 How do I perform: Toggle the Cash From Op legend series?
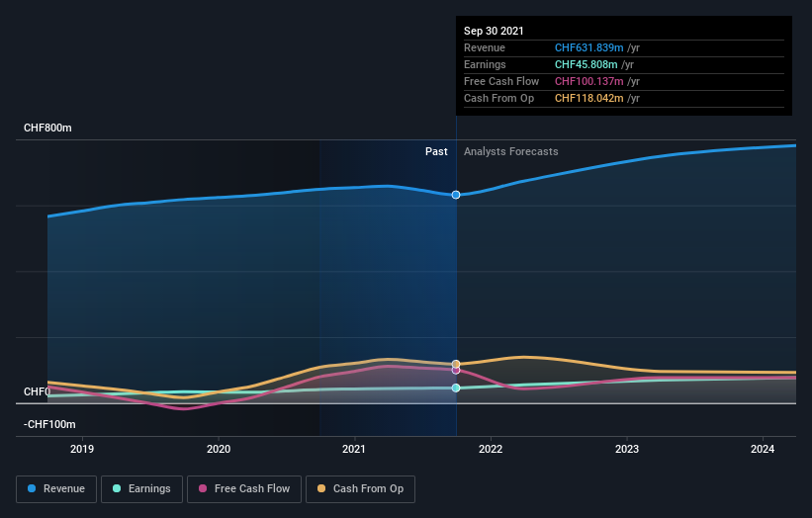[360, 489]
